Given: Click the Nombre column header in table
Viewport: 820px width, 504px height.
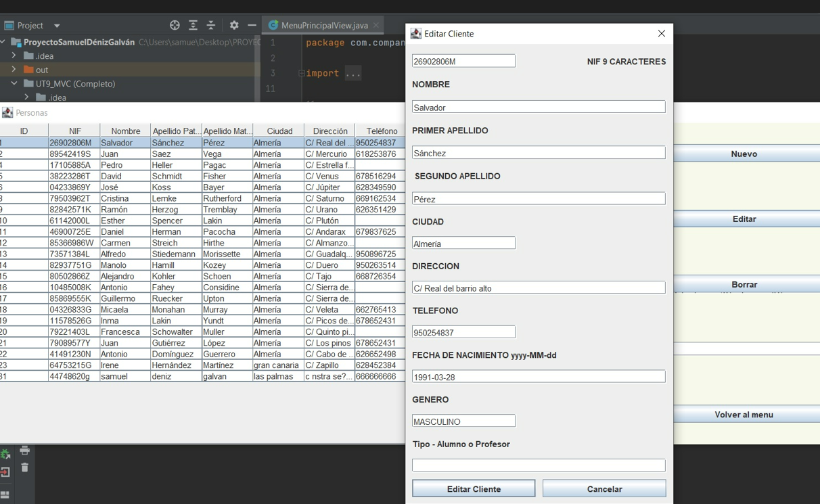Looking at the screenshot, I should (125, 131).
